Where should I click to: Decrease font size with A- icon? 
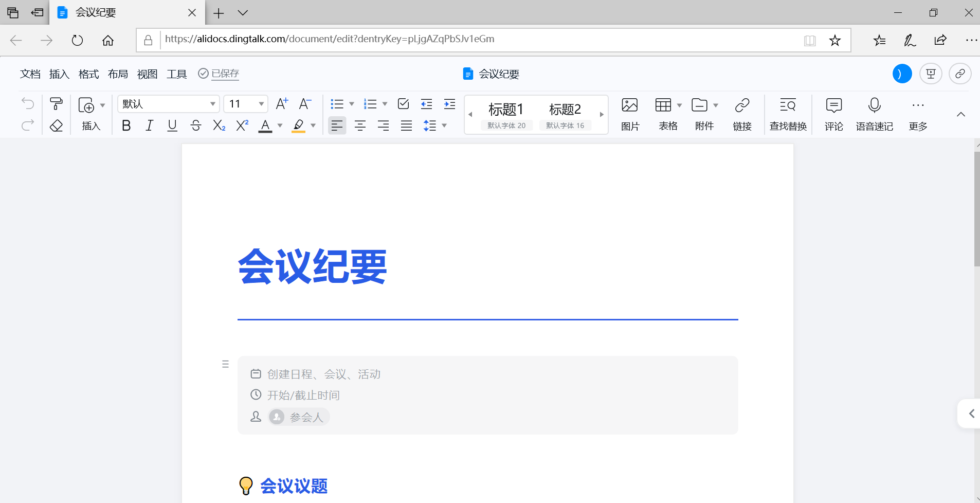305,104
